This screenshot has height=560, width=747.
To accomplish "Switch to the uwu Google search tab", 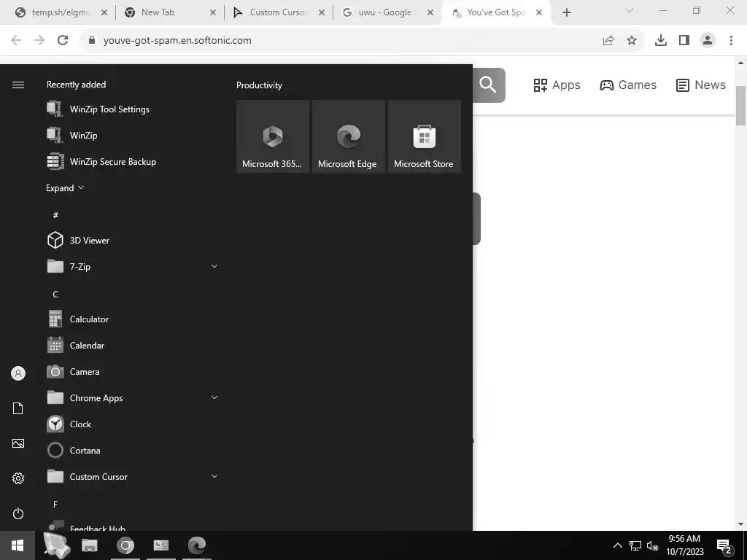I will tap(387, 12).
